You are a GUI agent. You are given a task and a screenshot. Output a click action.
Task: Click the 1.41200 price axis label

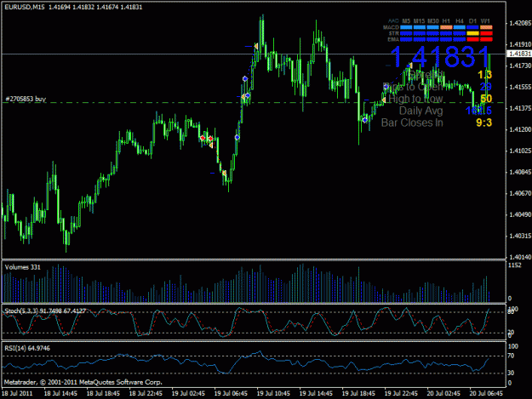(x=520, y=129)
